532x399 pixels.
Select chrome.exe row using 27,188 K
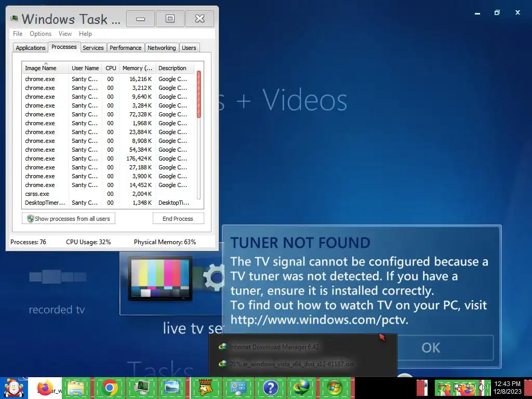(108, 167)
